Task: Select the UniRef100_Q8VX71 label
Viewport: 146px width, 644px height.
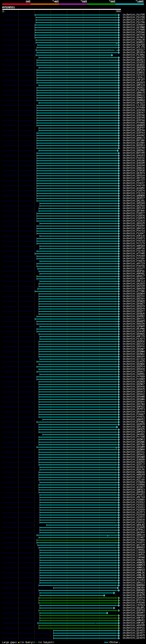Action: (133, 319)
